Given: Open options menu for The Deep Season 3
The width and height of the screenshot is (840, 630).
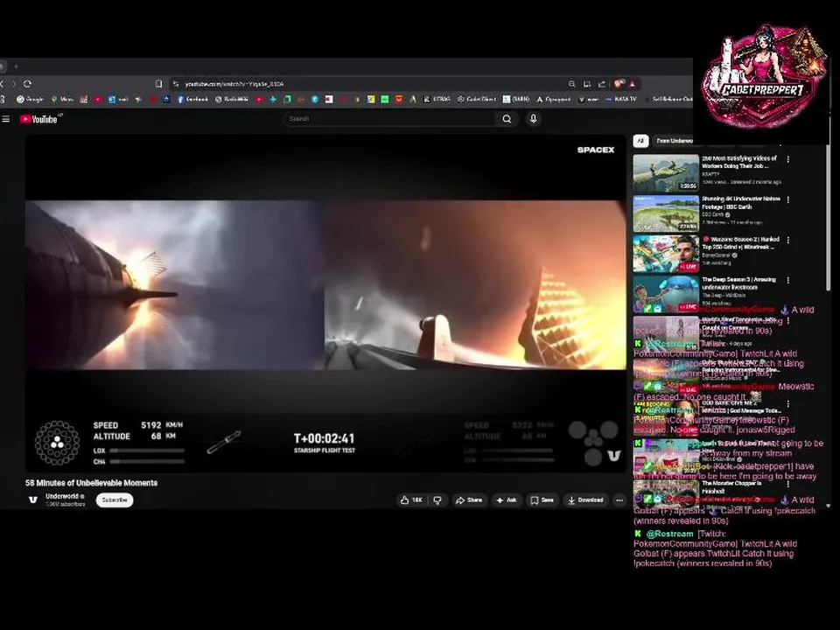Looking at the screenshot, I should [788, 280].
